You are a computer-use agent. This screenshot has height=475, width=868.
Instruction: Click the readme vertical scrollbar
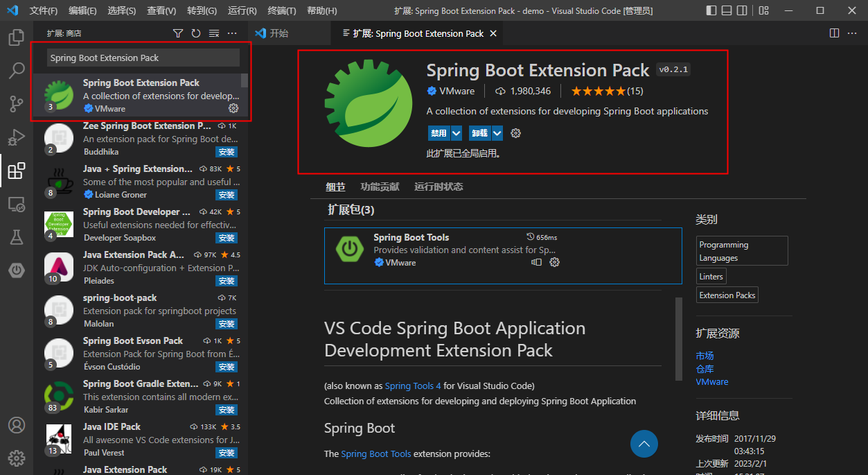tap(679, 340)
